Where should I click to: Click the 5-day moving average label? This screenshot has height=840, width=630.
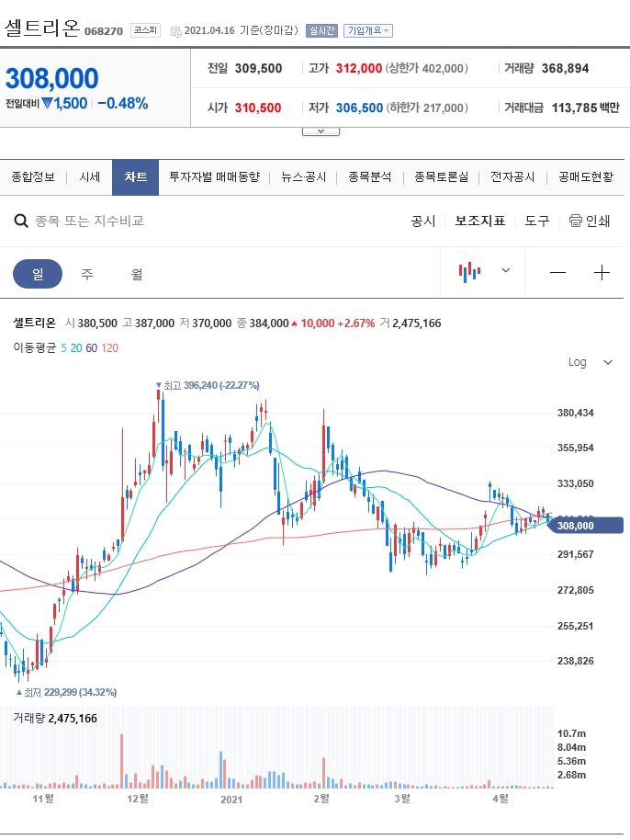(63, 348)
